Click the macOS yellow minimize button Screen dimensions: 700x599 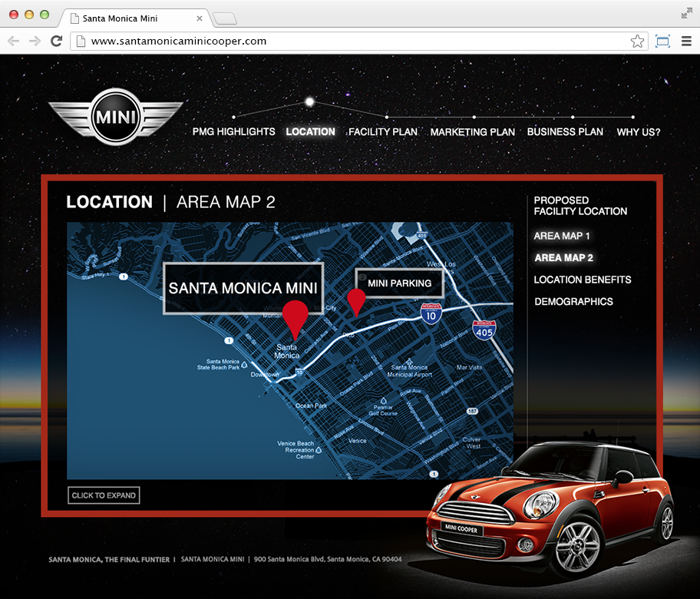pyautogui.click(x=29, y=15)
